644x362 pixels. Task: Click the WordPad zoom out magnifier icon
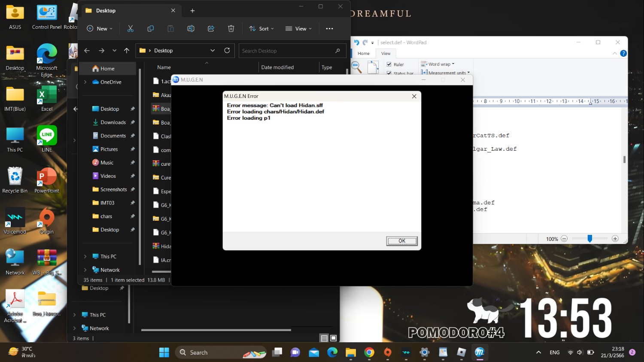[356, 67]
